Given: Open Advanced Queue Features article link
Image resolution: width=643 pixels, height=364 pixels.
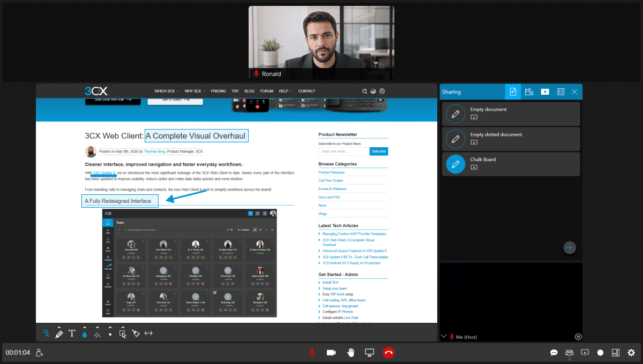Looking at the screenshot, I should click(354, 251).
